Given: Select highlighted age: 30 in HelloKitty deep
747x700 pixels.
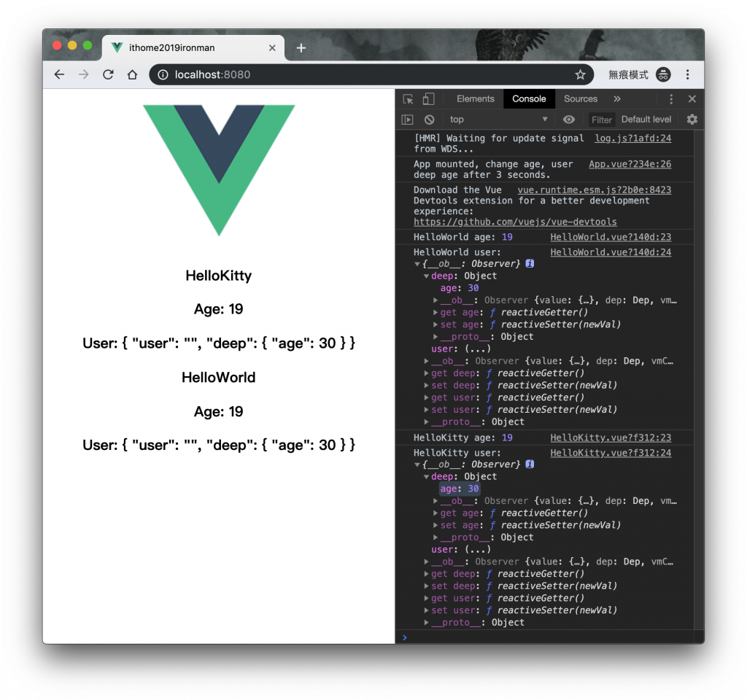Looking at the screenshot, I should point(460,489).
